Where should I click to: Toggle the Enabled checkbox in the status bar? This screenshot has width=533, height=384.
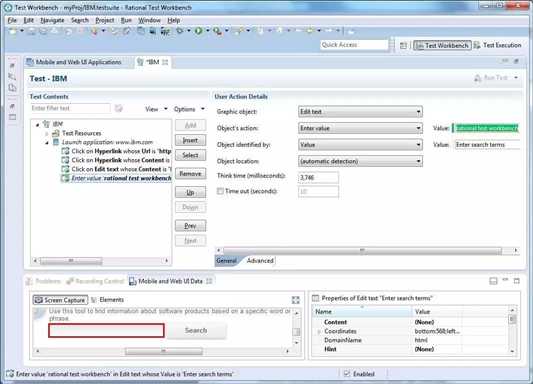coord(347,374)
